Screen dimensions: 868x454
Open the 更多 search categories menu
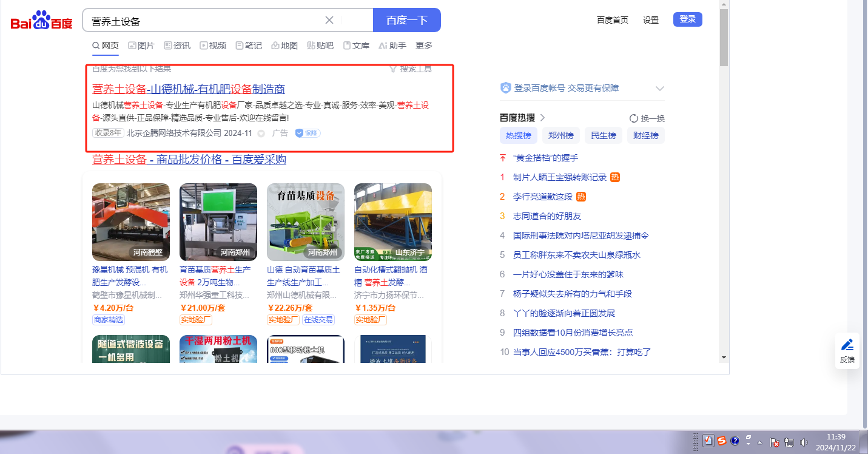[x=424, y=46]
